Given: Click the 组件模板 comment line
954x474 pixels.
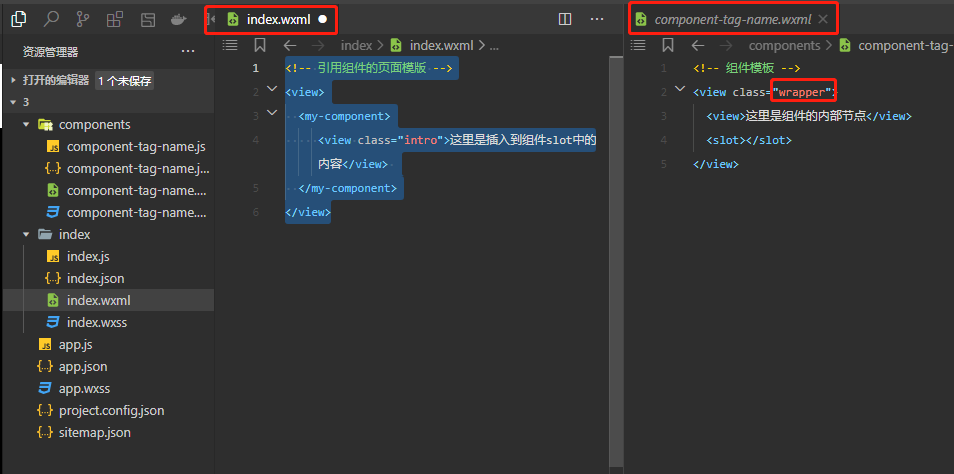Looking at the screenshot, I should click(x=746, y=68).
